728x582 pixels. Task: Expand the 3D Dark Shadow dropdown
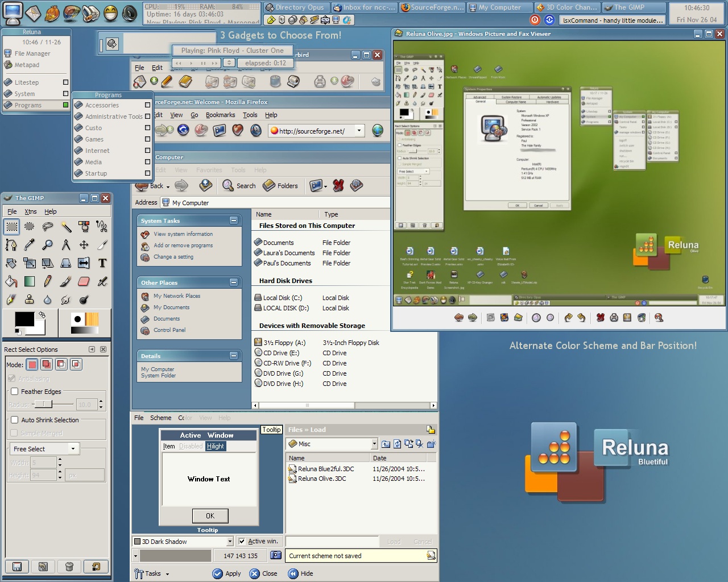pos(230,542)
